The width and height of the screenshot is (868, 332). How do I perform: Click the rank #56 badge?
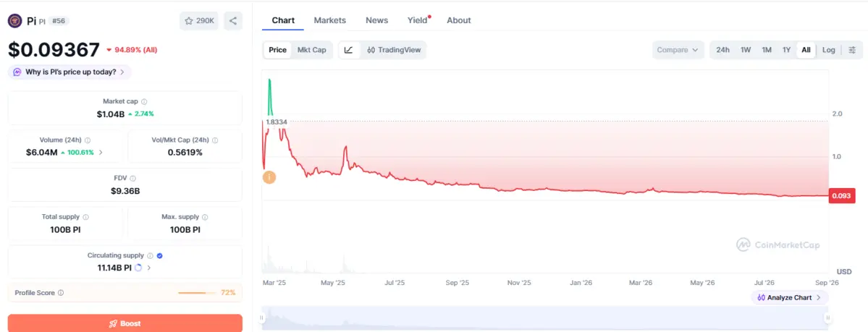click(x=59, y=21)
